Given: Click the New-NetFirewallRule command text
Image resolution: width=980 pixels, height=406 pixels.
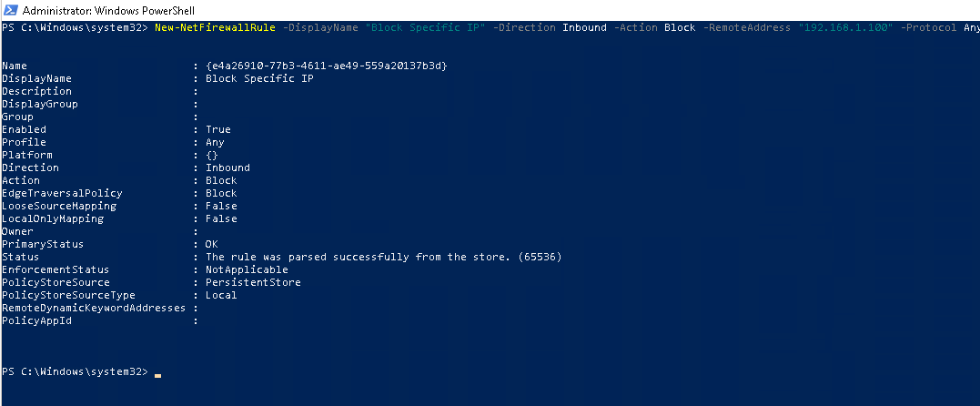Looking at the screenshot, I should coord(215,28).
